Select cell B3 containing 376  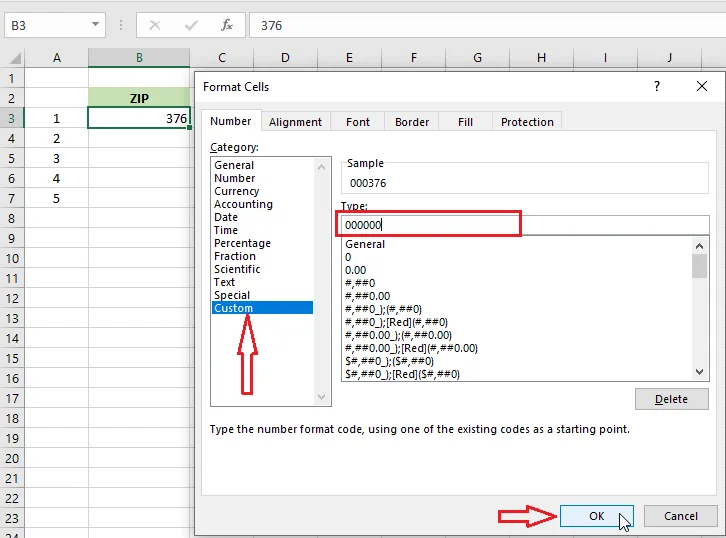point(139,118)
